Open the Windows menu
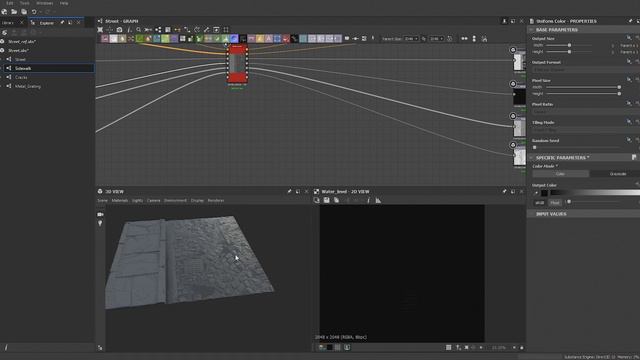The height and width of the screenshot is (360, 640). (44, 3)
